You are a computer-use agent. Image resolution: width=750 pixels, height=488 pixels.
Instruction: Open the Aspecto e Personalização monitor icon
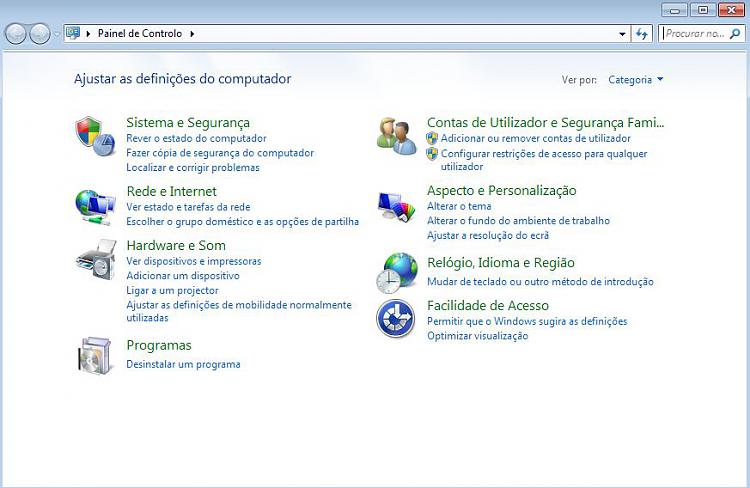pos(396,207)
